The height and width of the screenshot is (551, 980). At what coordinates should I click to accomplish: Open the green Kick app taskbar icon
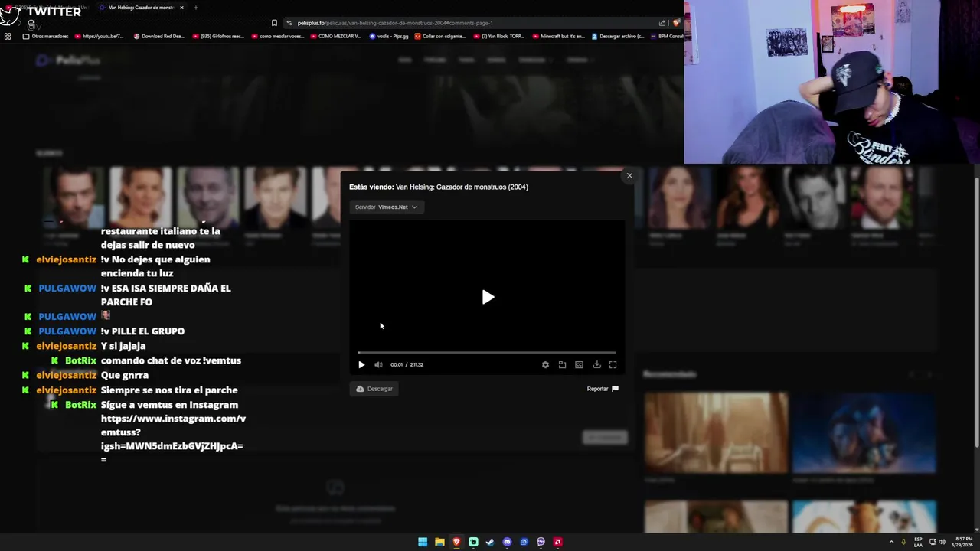coord(473,542)
